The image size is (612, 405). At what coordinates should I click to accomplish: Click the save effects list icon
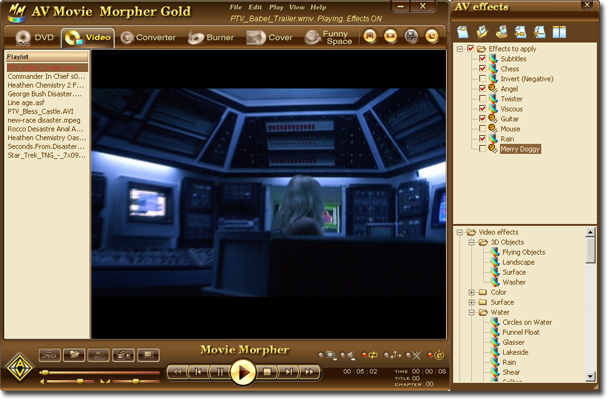coord(502,32)
